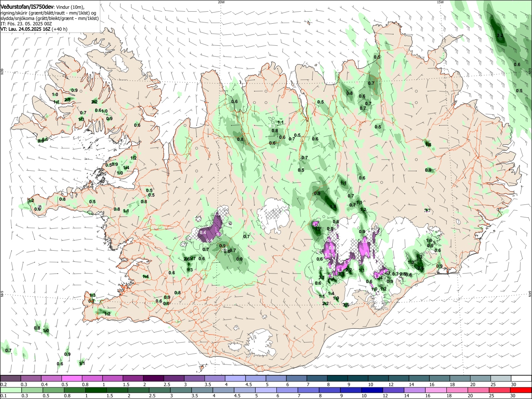Pick the 25–30 rain swatch left of bright red

point(501,390)
